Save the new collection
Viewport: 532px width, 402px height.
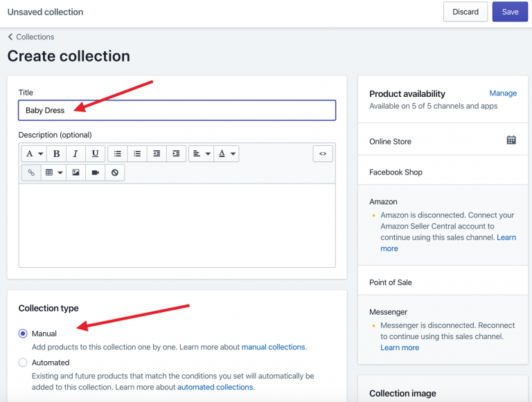510,12
